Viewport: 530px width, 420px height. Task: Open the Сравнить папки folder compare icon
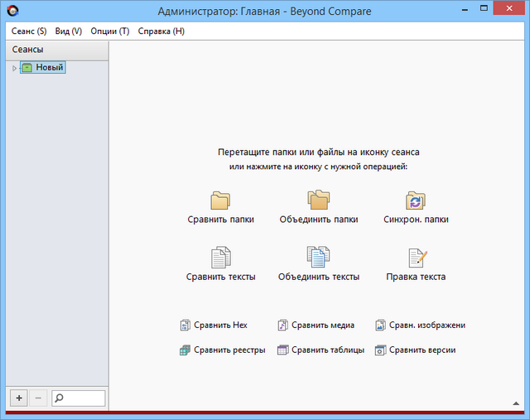[x=220, y=200]
